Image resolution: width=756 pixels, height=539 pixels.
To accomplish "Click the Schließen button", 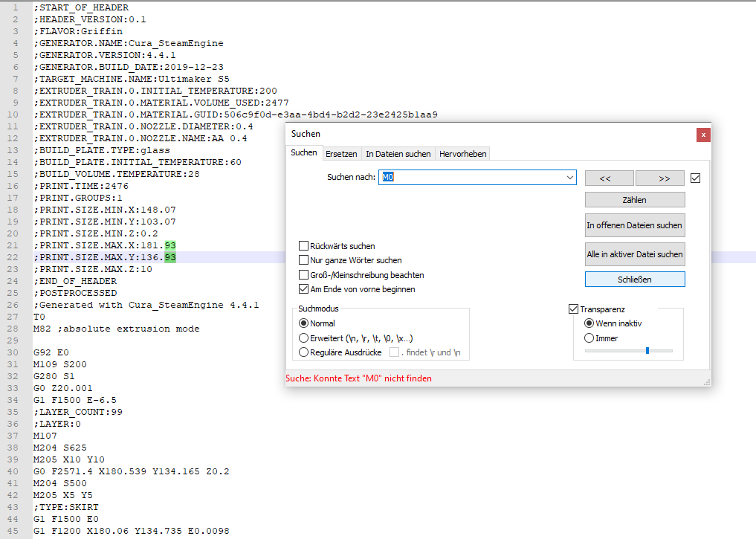I will pyautogui.click(x=634, y=279).
